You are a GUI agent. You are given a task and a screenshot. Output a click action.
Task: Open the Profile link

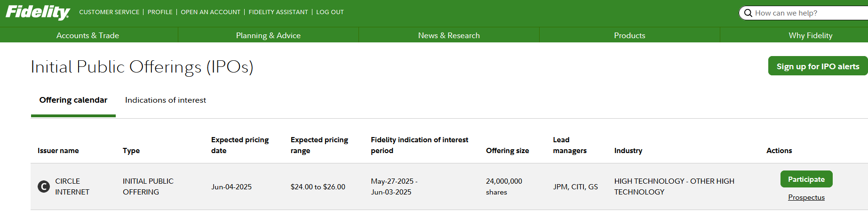[160, 12]
